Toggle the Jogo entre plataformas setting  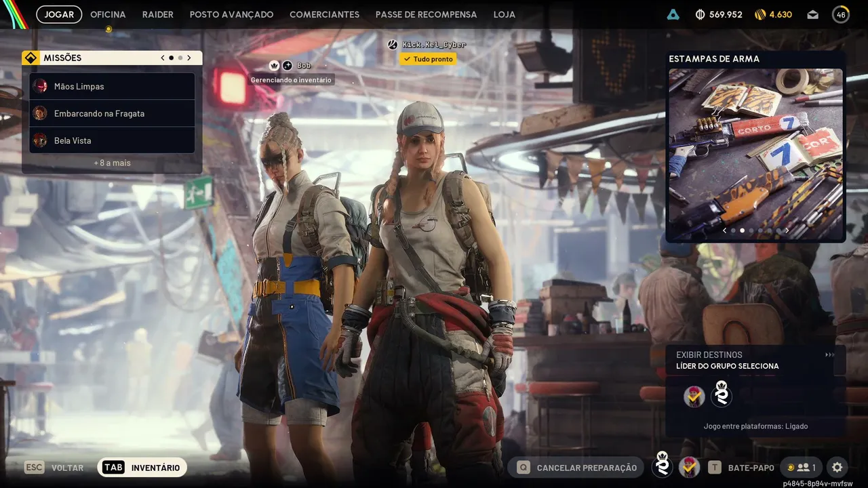click(x=755, y=426)
